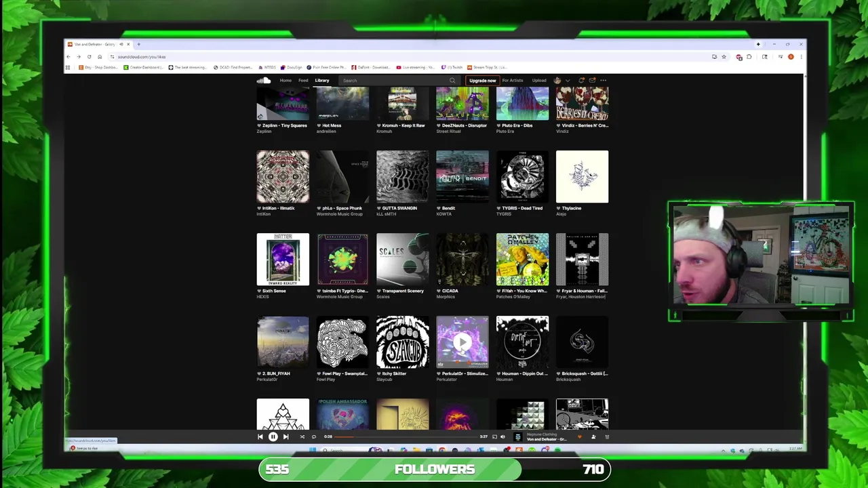Mute the volume speaker icon

coord(502,436)
